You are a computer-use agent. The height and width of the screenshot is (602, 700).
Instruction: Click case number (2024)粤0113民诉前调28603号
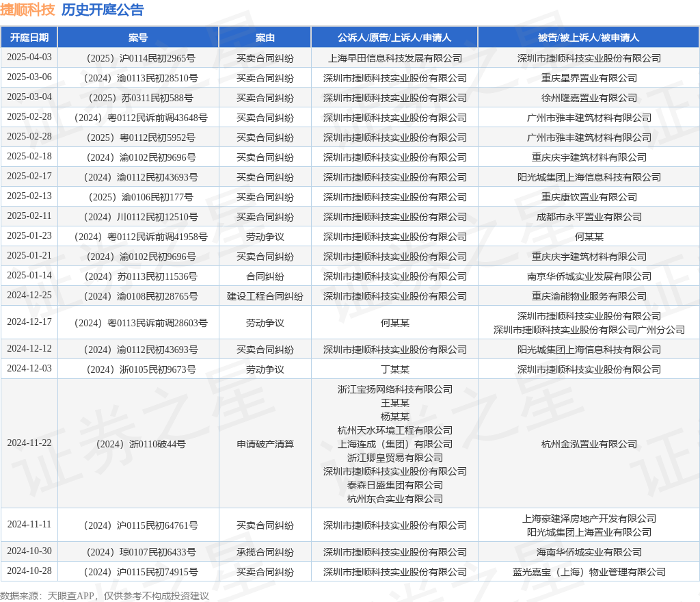141,323
